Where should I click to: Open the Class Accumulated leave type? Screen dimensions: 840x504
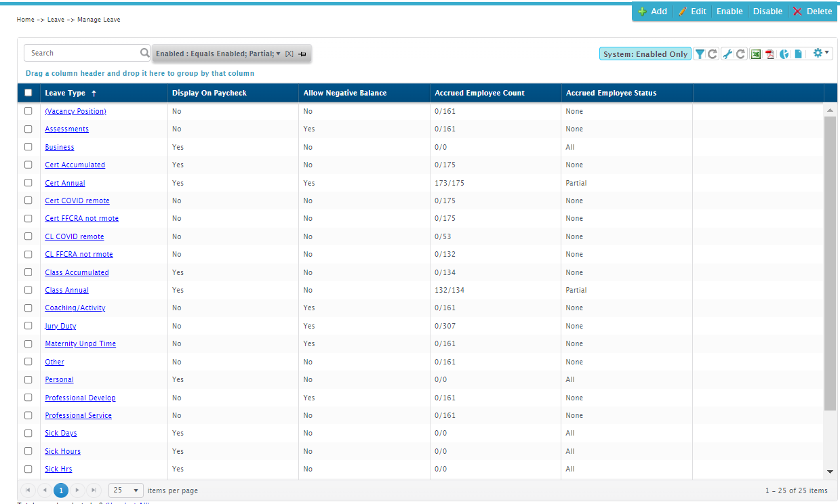(x=77, y=272)
